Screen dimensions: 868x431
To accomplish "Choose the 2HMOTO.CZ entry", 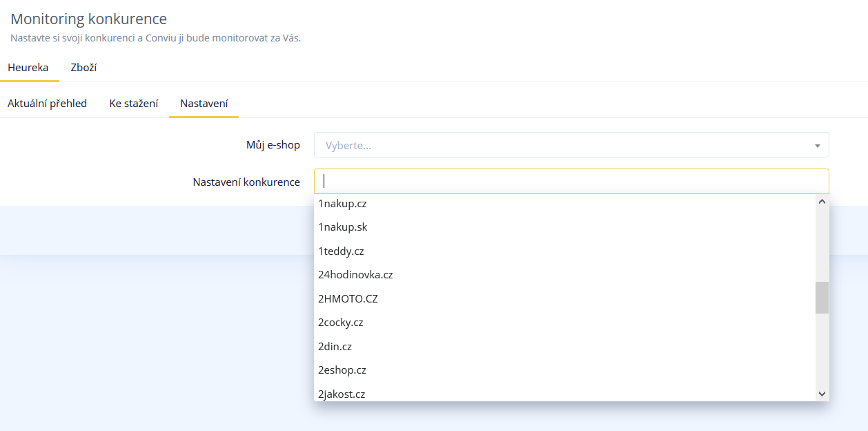I will tap(348, 299).
